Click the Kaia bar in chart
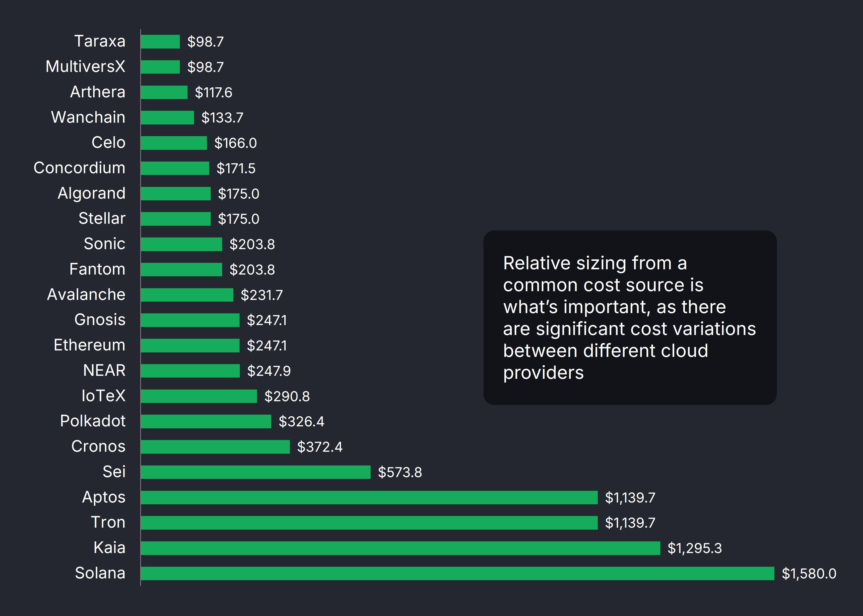 tap(400, 548)
